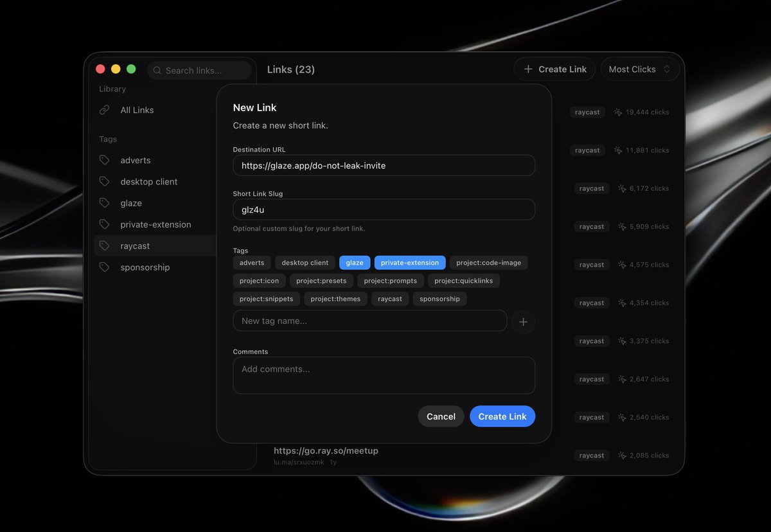
Task: Focus the Short Link Slug field
Action: point(384,209)
